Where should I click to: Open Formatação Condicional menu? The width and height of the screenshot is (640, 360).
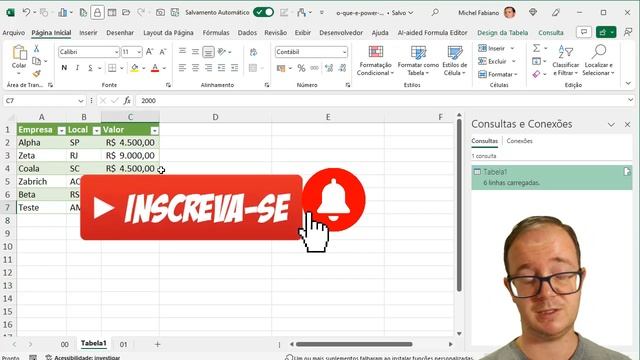(375, 60)
